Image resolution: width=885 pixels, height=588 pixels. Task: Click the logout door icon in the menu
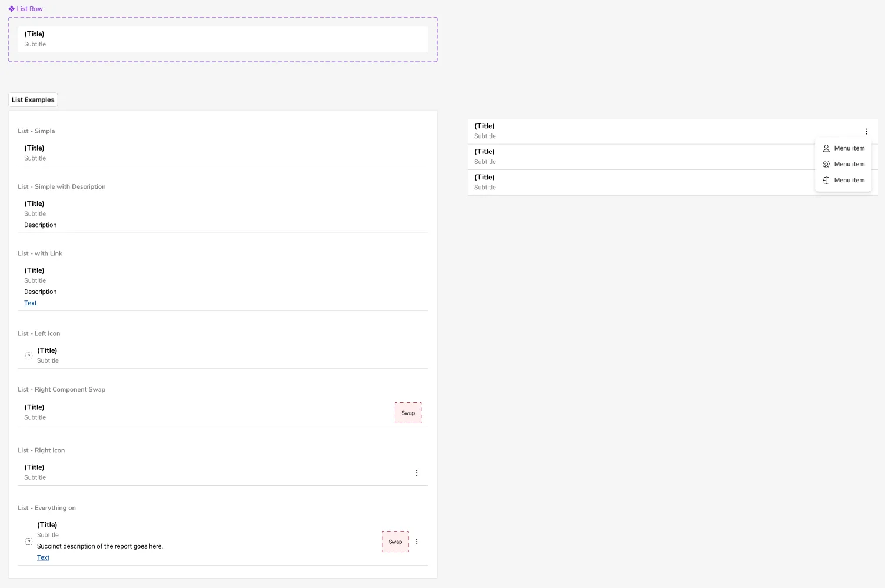[826, 180]
